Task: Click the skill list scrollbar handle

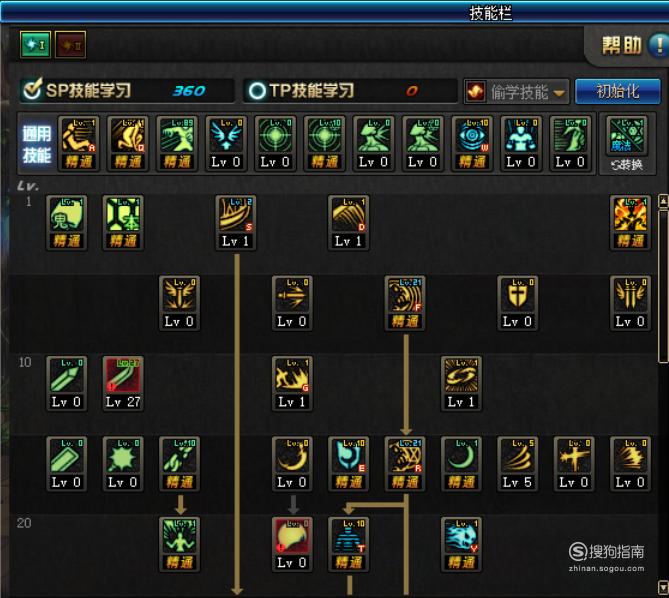Action: pos(663,286)
